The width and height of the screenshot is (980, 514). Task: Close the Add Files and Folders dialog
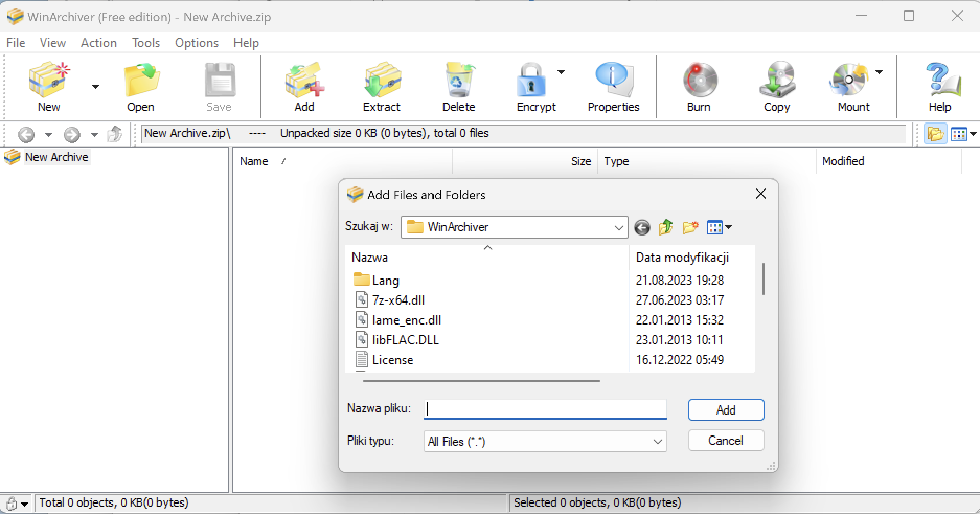(761, 194)
